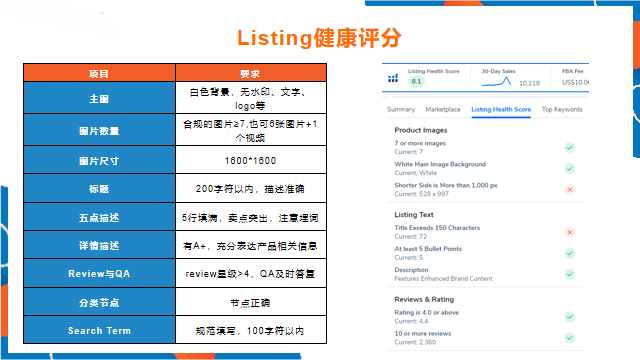640x360 pixels.
Task: Select the 五点描述 row label
Action: coord(99,218)
